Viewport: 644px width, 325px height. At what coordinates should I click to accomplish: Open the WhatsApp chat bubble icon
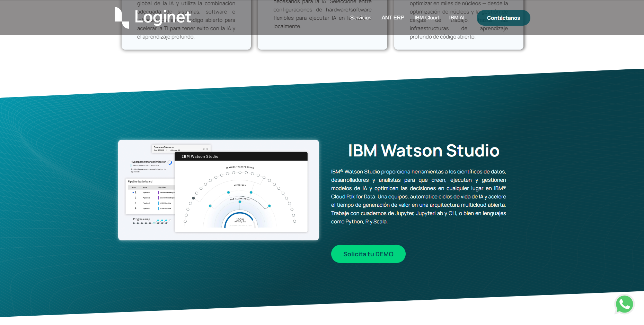coord(624,304)
